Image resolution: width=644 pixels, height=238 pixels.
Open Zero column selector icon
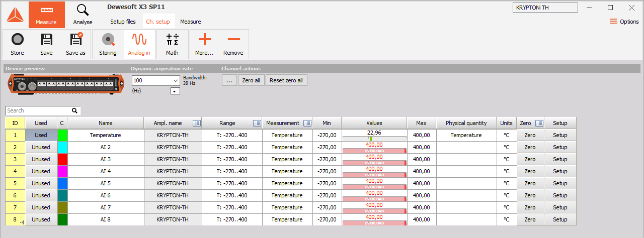click(x=539, y=123)
